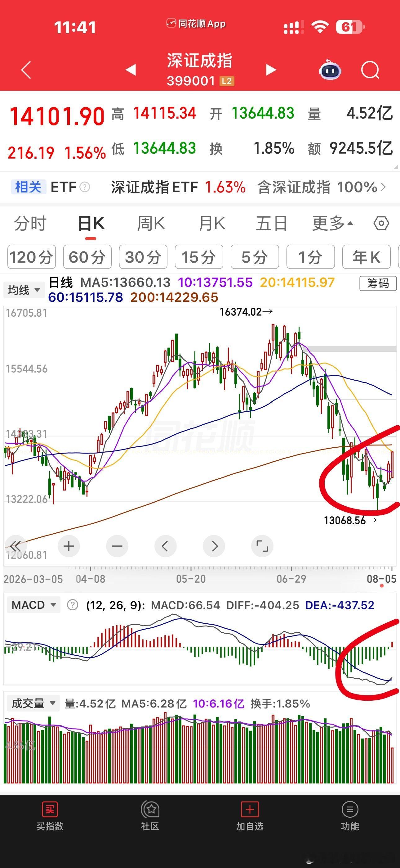This screenshot has height=868, width=400.
Task: Select the 年K period button
Action: pos(366,257)
